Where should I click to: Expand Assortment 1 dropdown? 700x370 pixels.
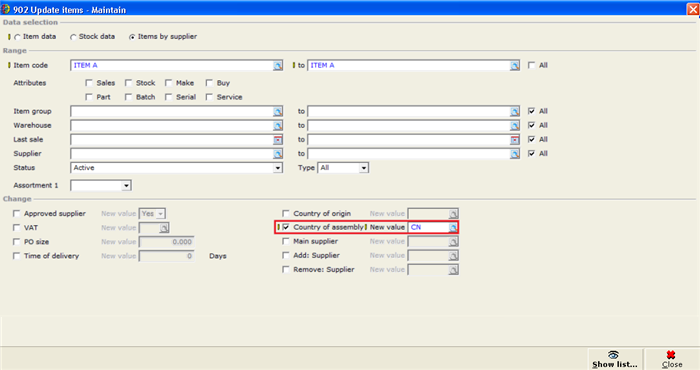(x=126, y=186)
